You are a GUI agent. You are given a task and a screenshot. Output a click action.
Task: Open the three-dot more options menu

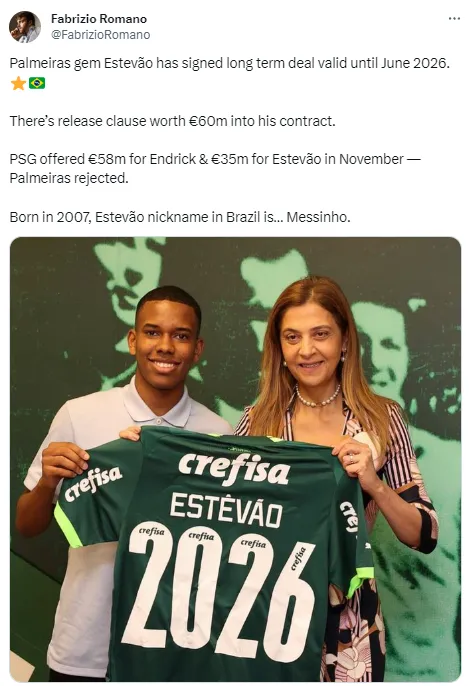[454, 19]
